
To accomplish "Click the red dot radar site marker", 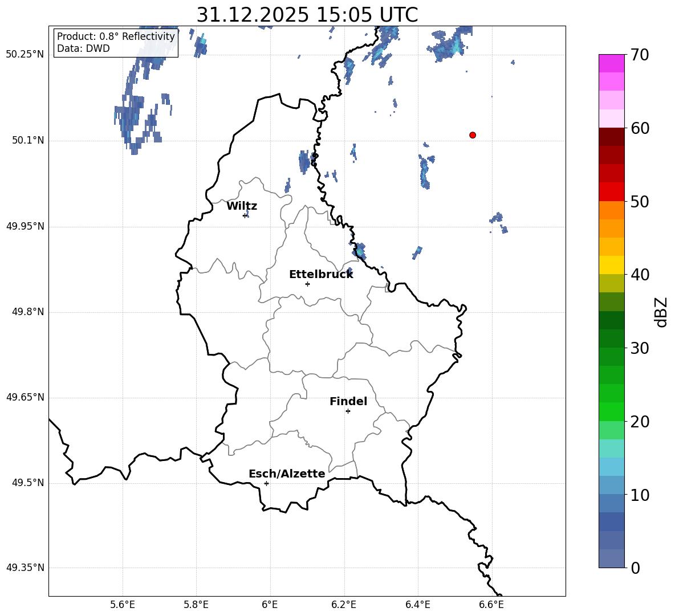I will point(473,135).
